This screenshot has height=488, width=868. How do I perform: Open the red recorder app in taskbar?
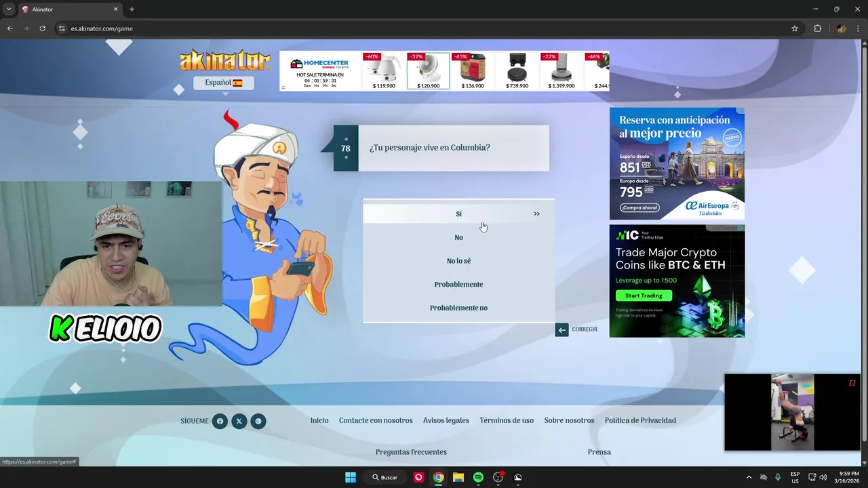pos(418,477)
